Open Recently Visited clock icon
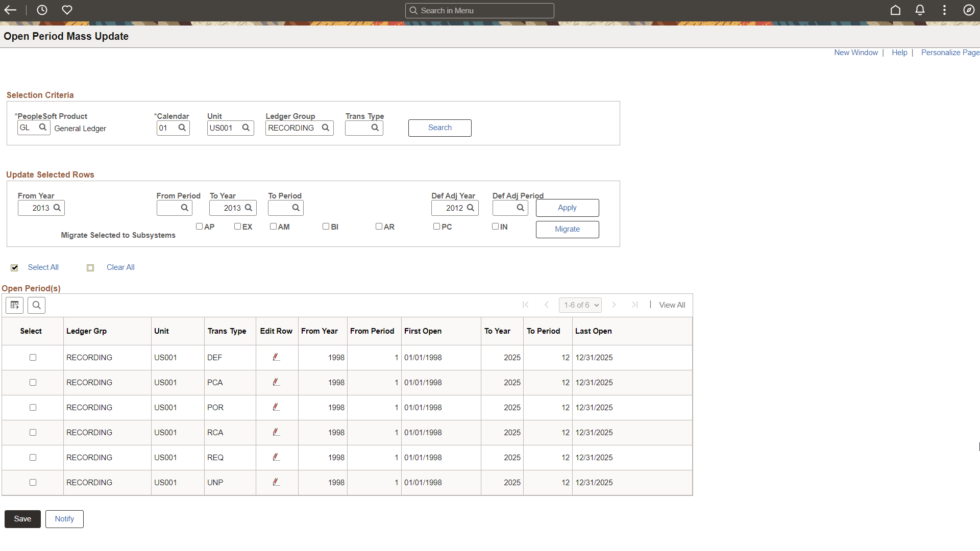The image size is (980, 551). tap(42, 10)
